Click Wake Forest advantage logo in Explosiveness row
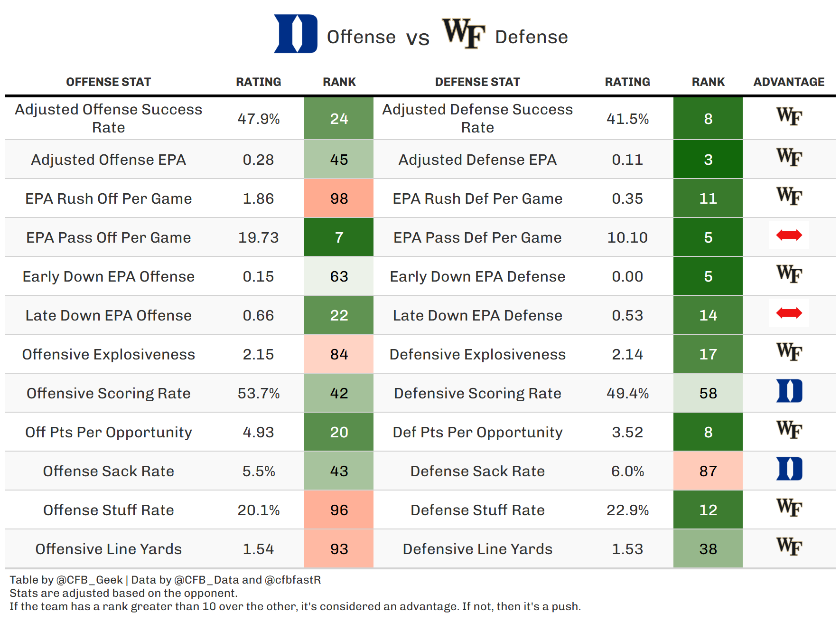840x623 pixels. point(789,352)
